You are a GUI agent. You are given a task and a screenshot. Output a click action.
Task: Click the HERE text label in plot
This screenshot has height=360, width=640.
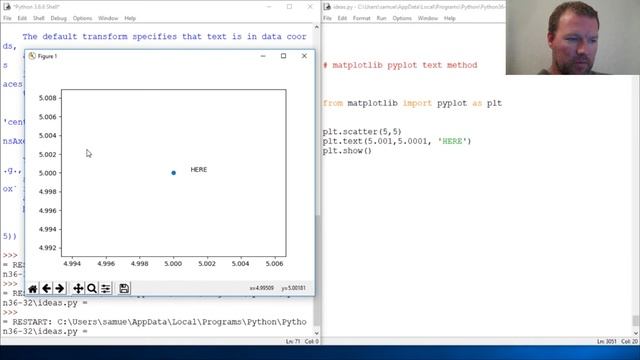199,169
